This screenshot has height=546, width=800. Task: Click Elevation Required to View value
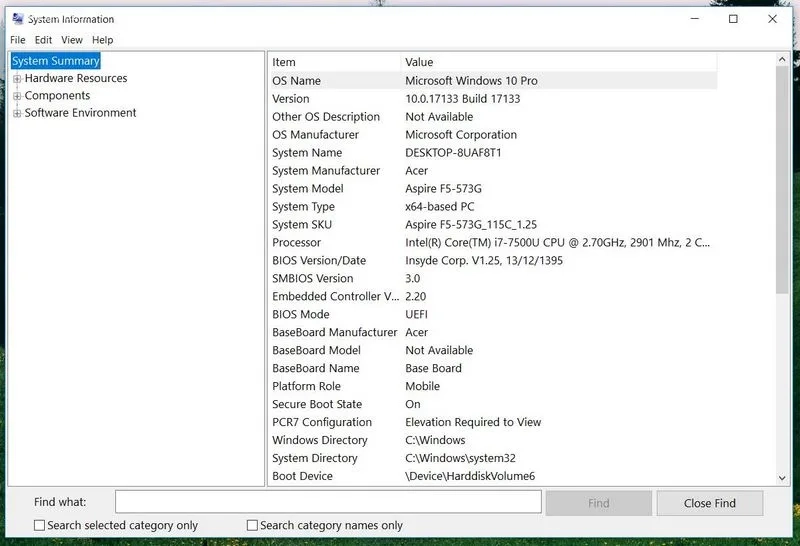click(473, 422)
